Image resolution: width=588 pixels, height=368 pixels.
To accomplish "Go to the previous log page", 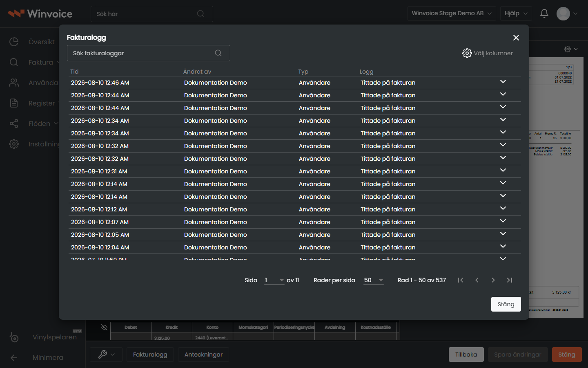I will [x=477, y=280].
